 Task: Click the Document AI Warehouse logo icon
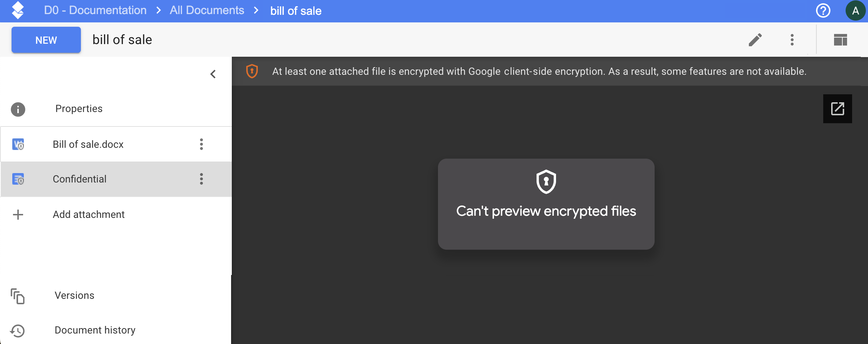(18, 10)
